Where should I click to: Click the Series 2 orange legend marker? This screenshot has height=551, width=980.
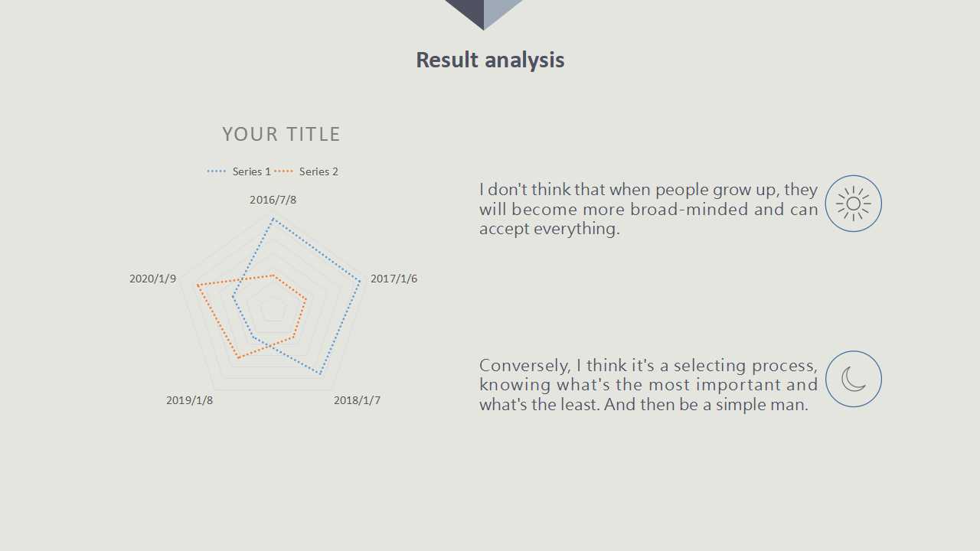click(x=284, y=171)
